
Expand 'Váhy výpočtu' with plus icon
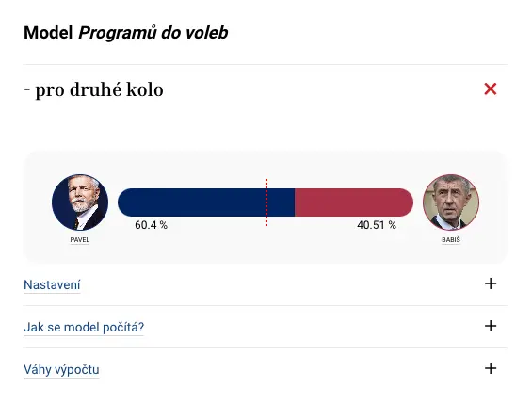click(491, 368)
